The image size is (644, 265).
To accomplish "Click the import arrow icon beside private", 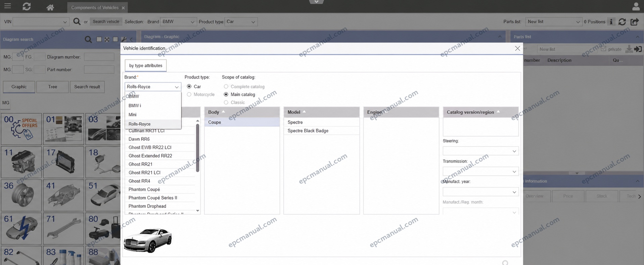I will click(x=638, y=49).
